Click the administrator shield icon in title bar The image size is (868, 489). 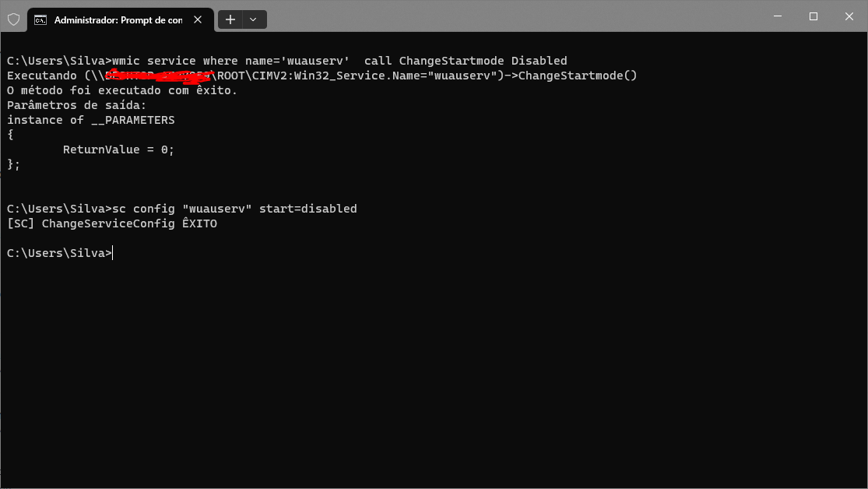(x=14, y=20)
